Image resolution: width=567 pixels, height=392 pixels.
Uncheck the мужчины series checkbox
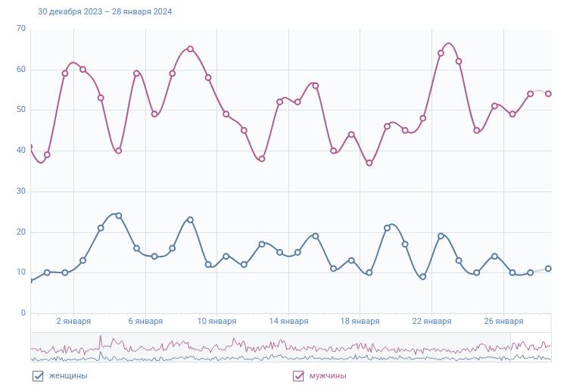[x=298, y=376]
